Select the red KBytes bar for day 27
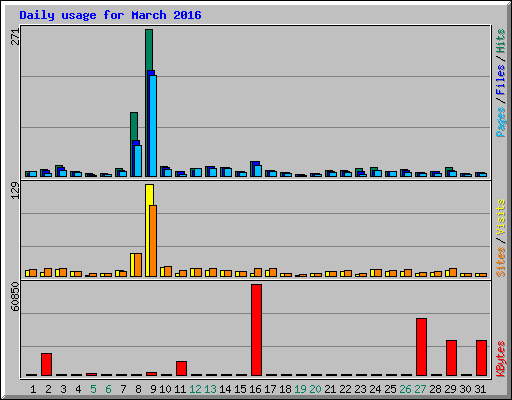Screen dimensions: 512x400 [421, 347]
